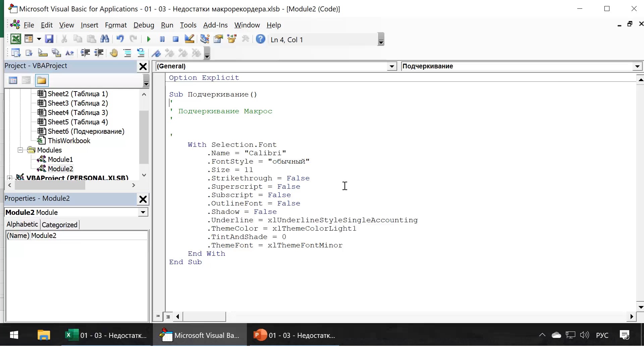Click the Quick Info icon
This screenshot has height=362, width=644.
coord(42,53)
